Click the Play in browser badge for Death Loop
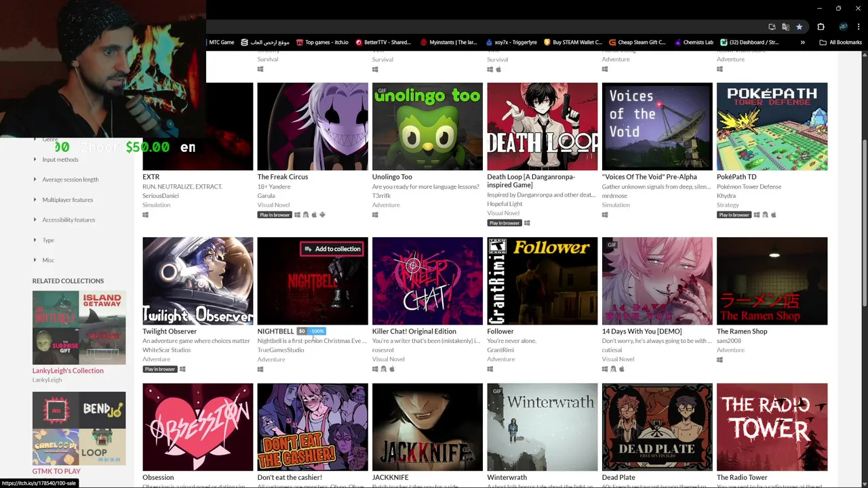868x488 pixels. click(x=504, y=223)
